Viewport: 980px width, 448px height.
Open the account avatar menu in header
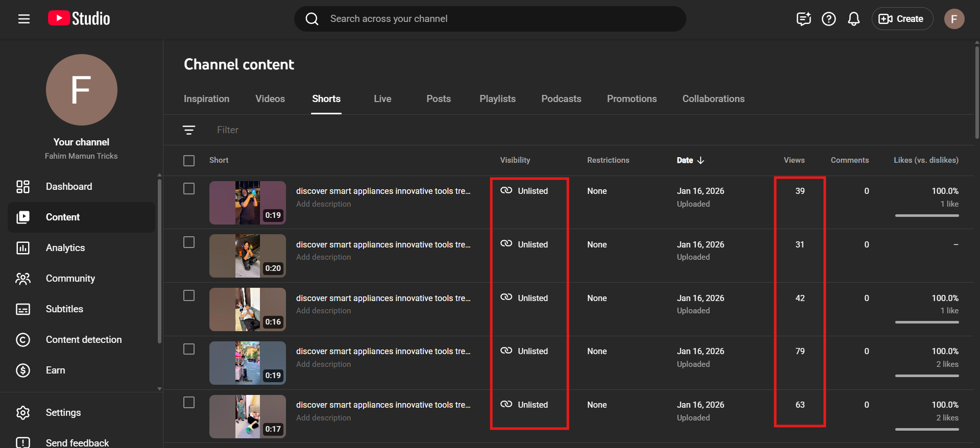[953, 19]
